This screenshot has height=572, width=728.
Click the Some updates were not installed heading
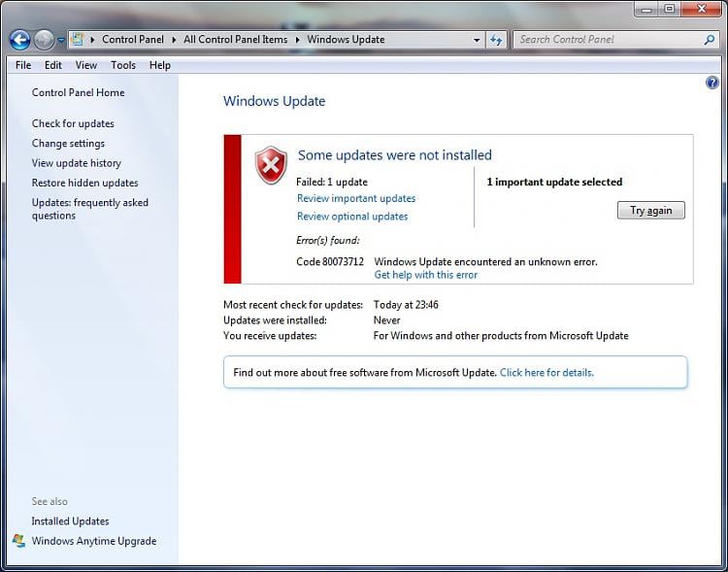click(x=395, y=155)
